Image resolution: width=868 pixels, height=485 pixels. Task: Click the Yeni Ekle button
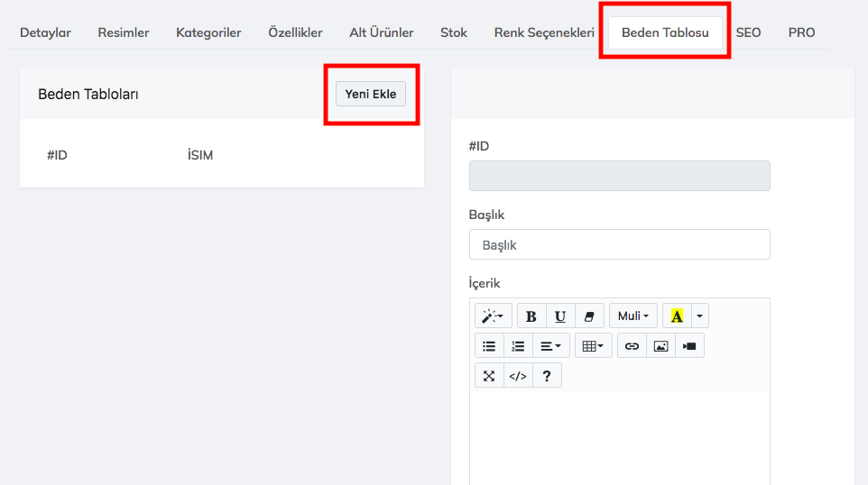click(x=371, y=94)
